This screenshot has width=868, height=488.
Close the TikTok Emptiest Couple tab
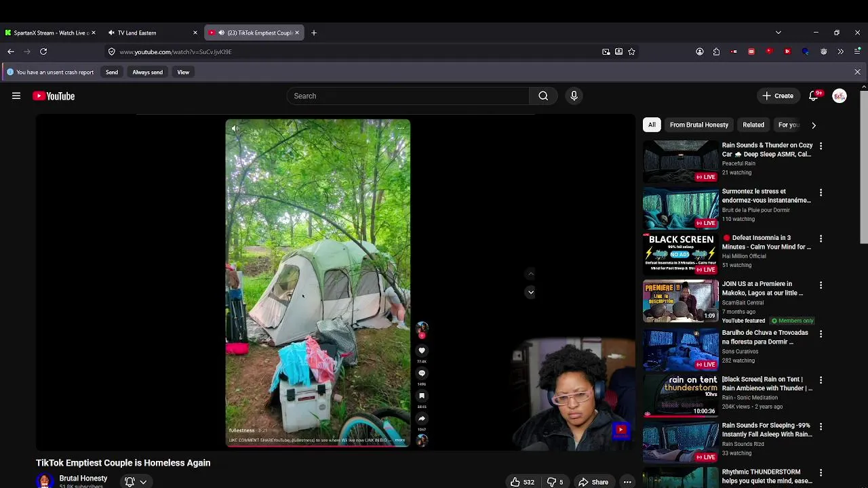(296, 33)
